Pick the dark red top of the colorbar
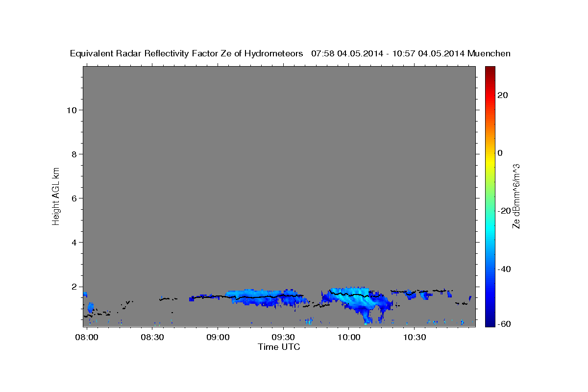This screenshot has width=588, height=392. (490, 69)
